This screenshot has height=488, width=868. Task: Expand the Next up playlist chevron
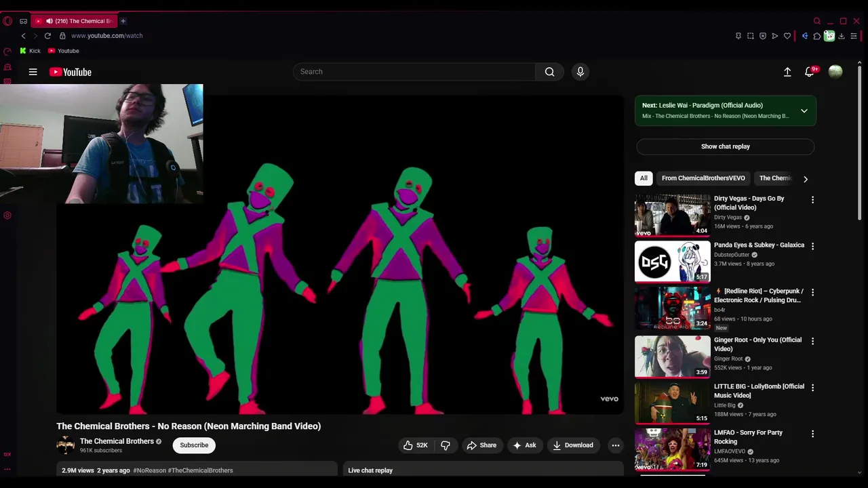pyautogui.click(x=804, y=111)
